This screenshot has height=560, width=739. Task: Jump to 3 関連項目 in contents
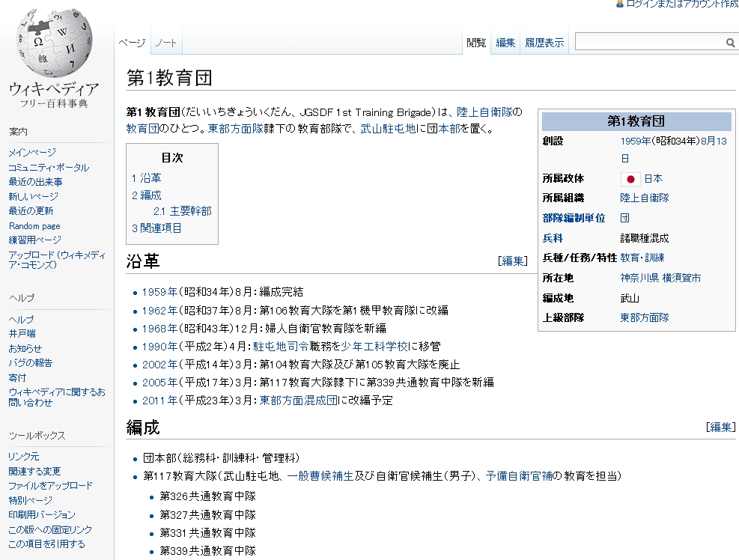pos(156,228)
